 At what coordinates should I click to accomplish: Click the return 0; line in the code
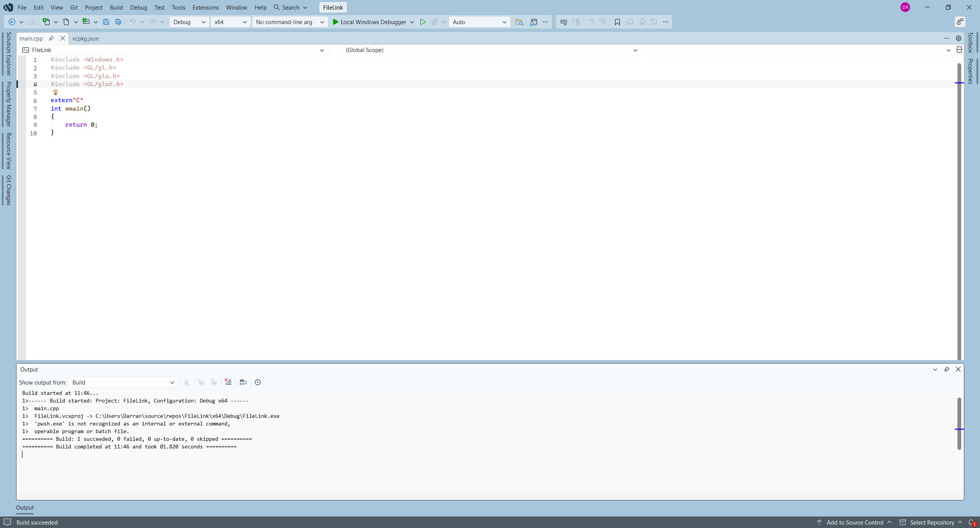[x=81, y=125]
